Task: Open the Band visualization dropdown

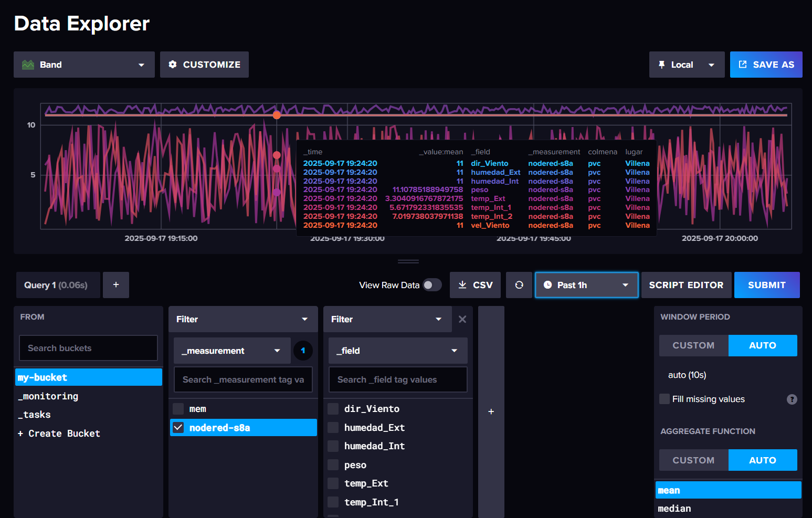Action: [x=140, y=64]
